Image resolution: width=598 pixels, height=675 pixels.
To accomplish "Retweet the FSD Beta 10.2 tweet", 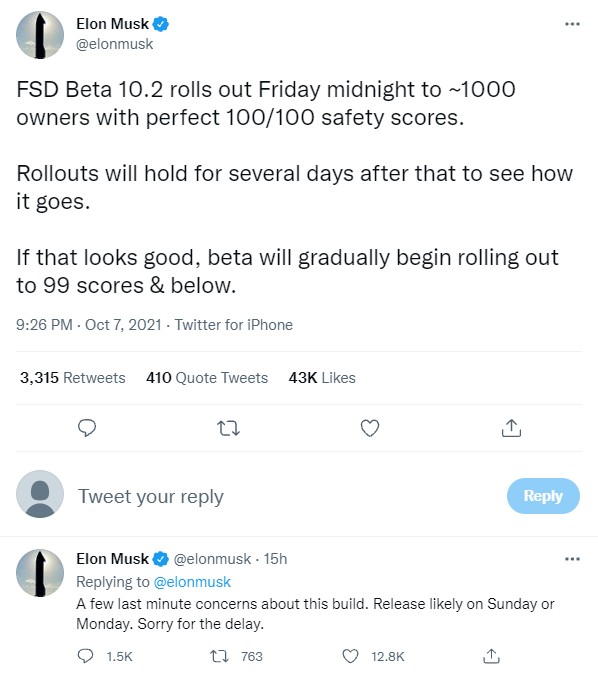I will 228,428.
